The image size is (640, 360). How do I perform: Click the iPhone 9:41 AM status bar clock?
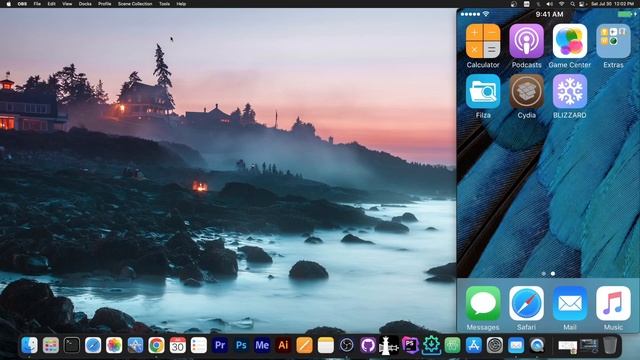point(549,14)
